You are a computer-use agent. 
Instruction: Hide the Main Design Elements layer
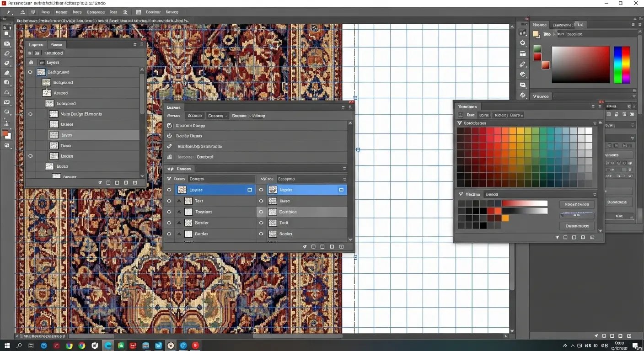click(31, 114)
